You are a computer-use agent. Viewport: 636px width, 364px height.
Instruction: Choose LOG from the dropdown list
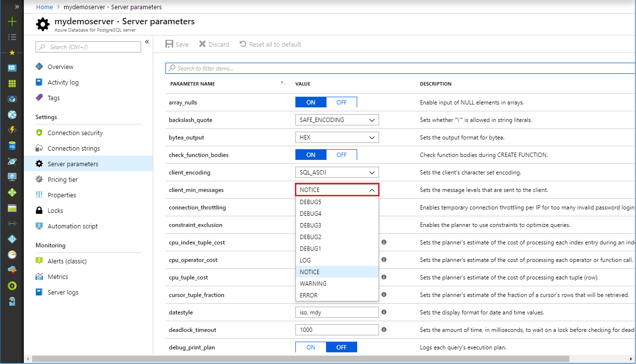pyautogui.click(x=337, y=260)
